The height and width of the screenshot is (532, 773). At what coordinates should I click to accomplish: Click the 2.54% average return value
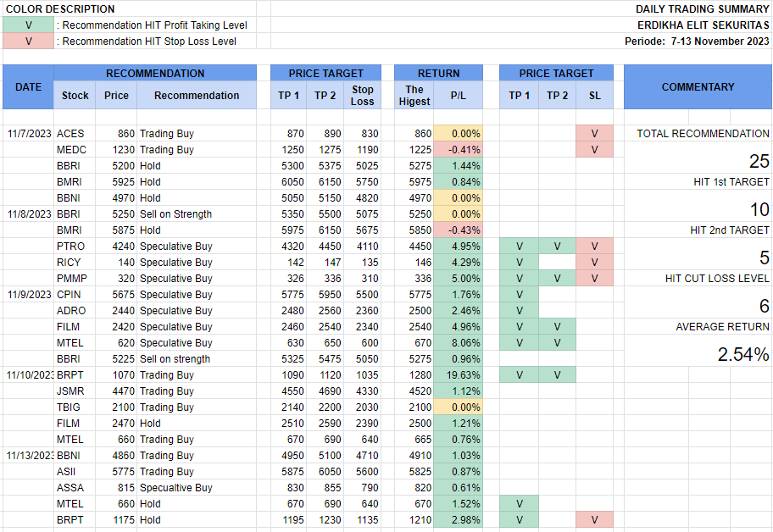click(x=743, y=355)
